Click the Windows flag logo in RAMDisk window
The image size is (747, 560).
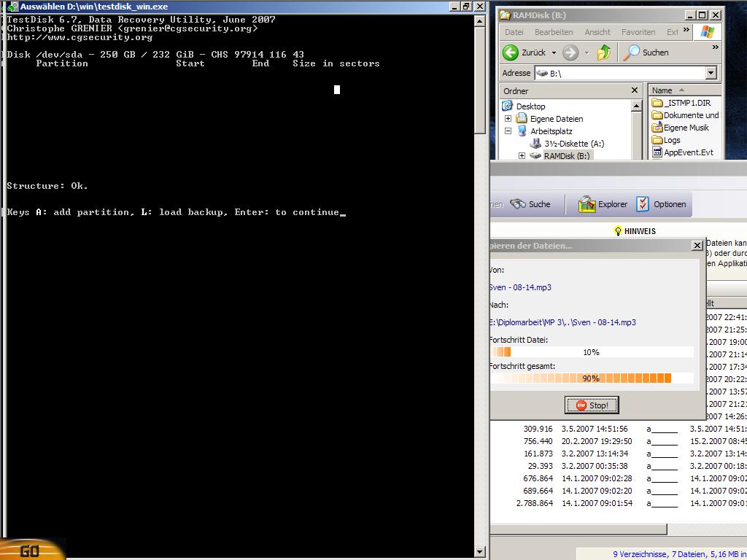point(708,32)
